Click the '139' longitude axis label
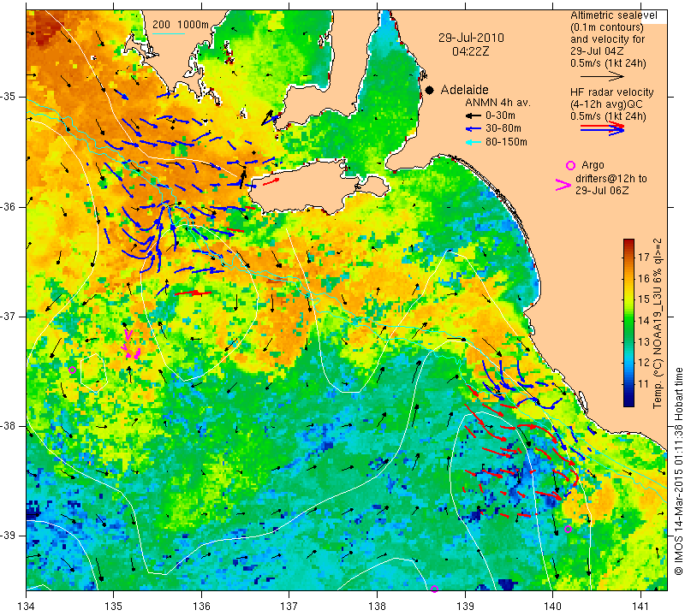This screenshot has height=616, width=685. pos(465,607)
